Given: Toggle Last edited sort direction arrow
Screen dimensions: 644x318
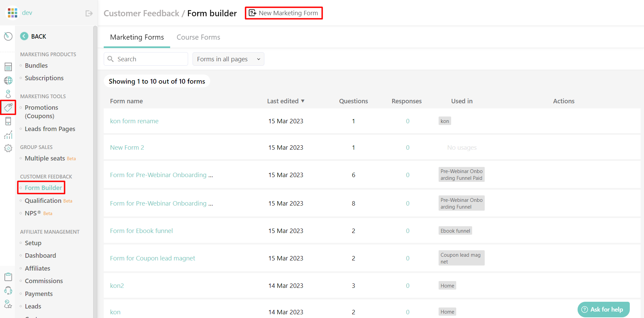Looking at the screenshot, I should pyautogui.click(x=303, y=101).
